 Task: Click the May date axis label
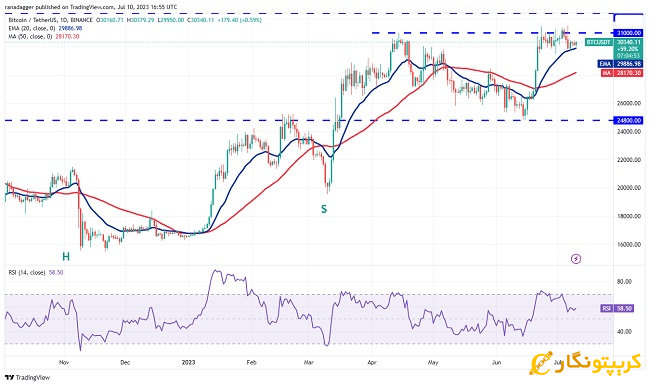tap(433, 362)
